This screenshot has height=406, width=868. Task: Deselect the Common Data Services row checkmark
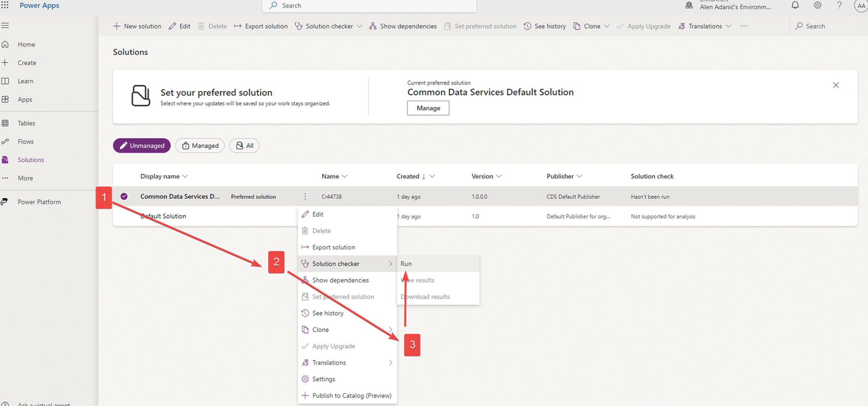(x=124, y=196)
